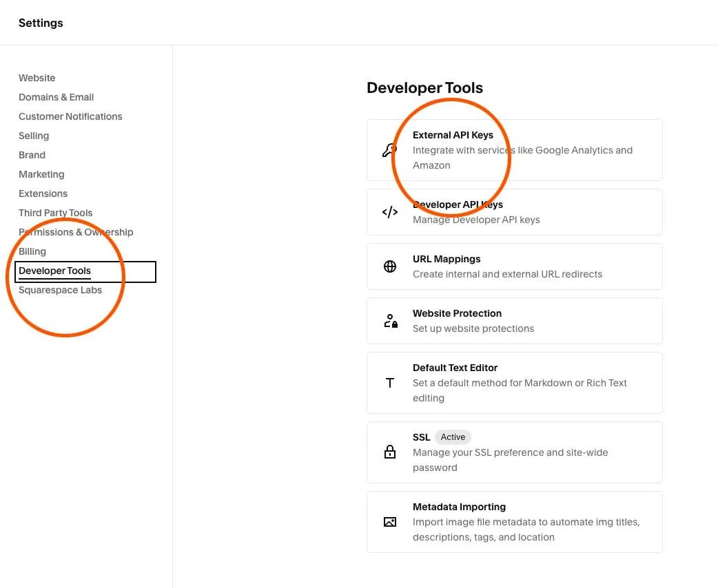Open Third Party Tools settings
718x588 pixels.
[55, 213]
